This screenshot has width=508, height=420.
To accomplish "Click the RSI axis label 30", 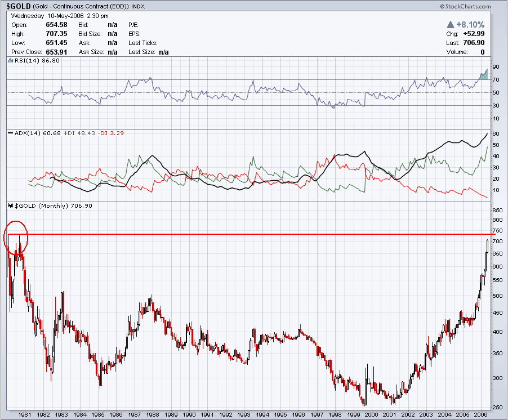I will pos(496,106).
